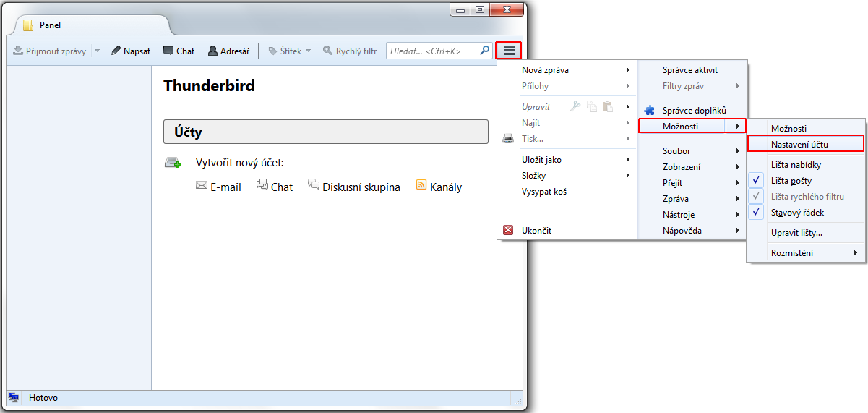
Task: Click the Účty section header
Action: click(326, 132)
